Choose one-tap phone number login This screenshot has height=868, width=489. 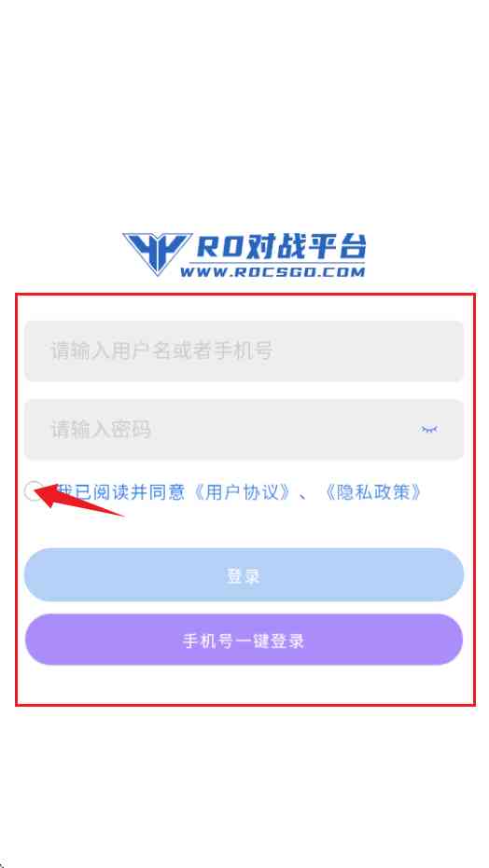244,640
